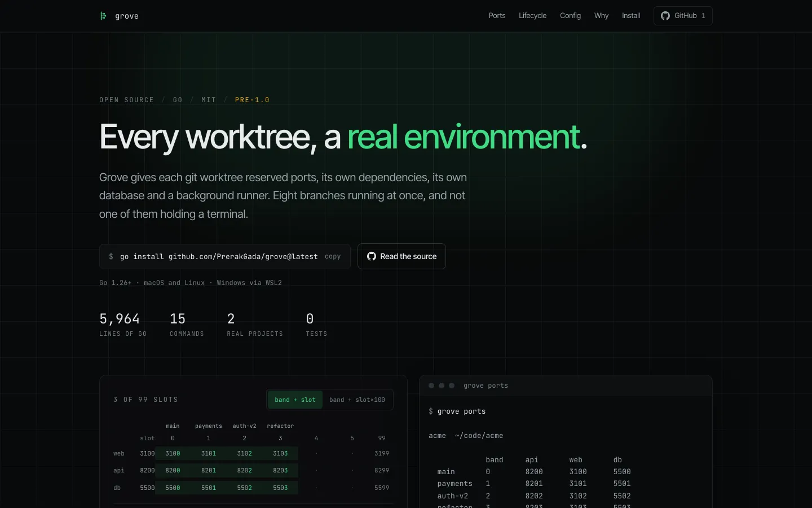Copy the go install command
This screenshot has height=508, width=812.
pyautogui.click(x=333, y=256)
